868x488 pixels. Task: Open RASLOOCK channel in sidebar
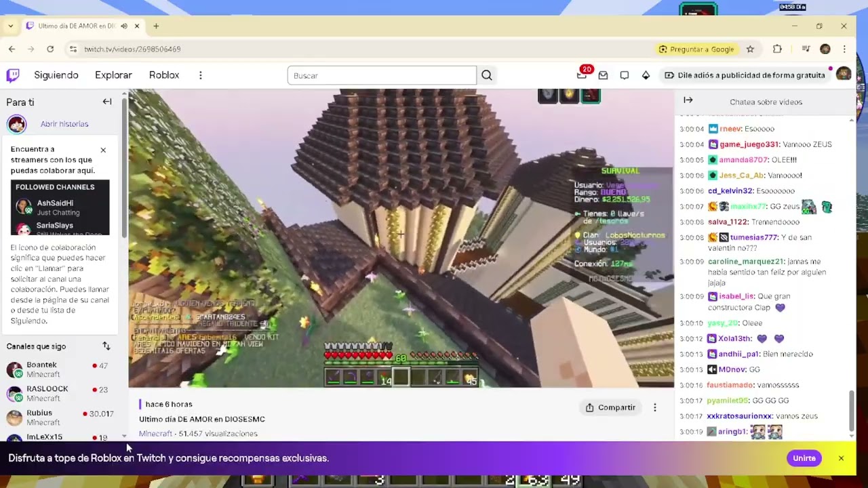click(x=59, y=394)
